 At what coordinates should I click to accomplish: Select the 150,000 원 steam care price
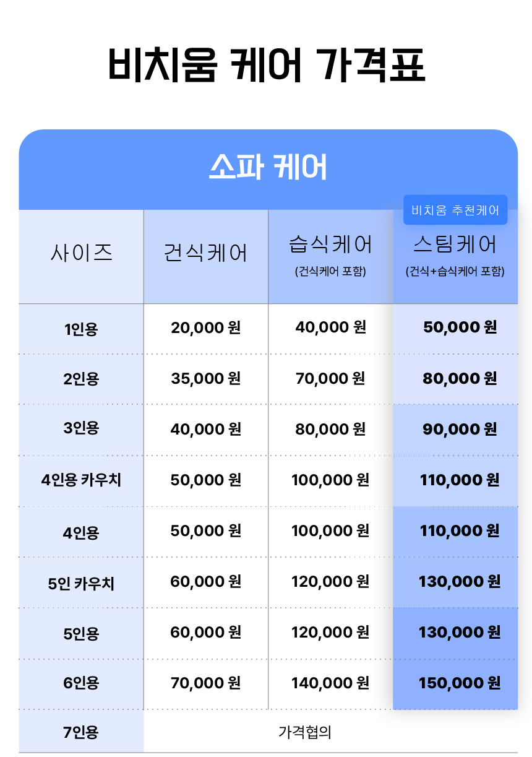(460, 683)
